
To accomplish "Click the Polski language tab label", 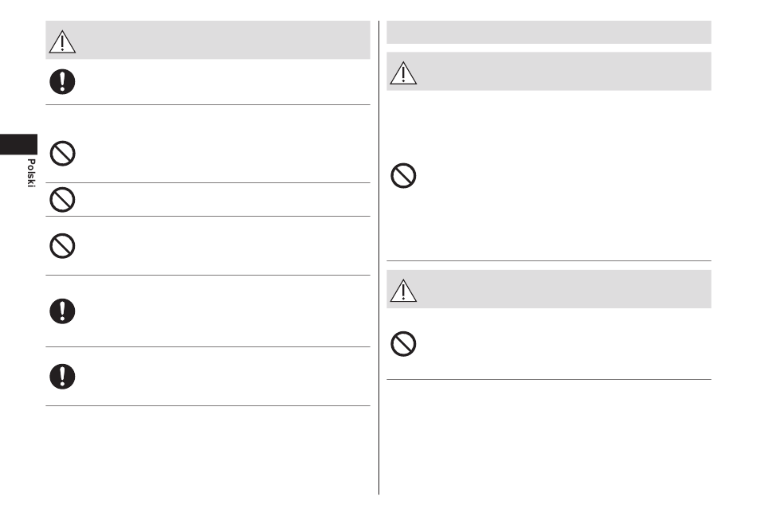I will [x=31, y=173].
